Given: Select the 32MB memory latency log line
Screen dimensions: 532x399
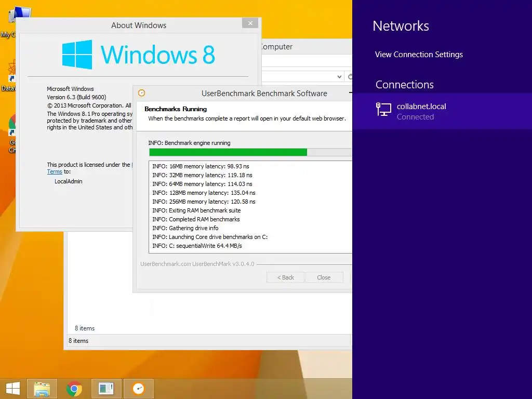Looking at the screenshot, I should point(202,175).
